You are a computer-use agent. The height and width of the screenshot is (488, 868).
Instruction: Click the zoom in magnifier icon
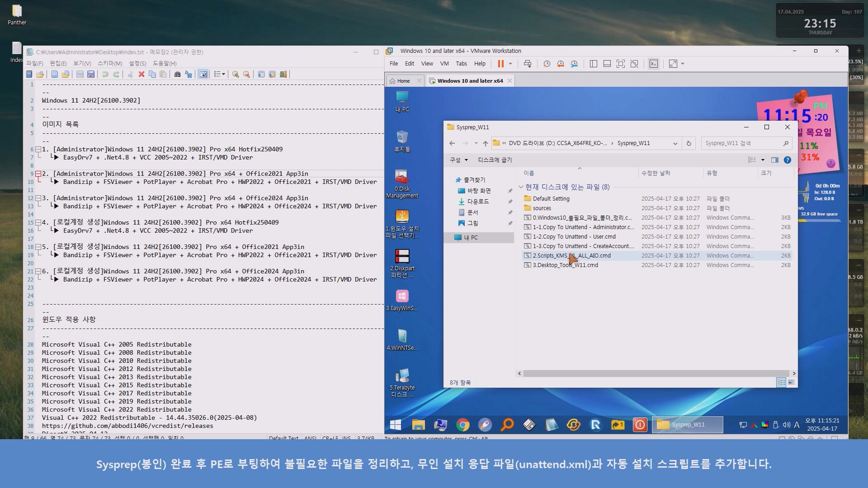click(x=236, y=74)
